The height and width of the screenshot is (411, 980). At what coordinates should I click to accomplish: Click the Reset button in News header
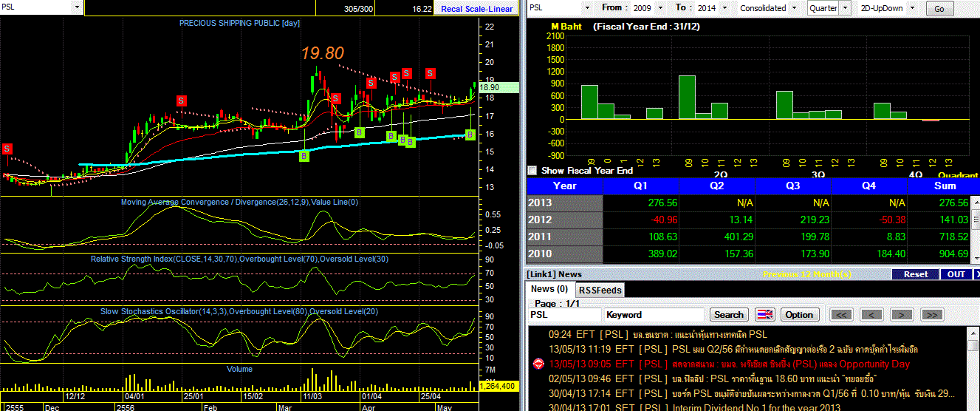(916, 274)
